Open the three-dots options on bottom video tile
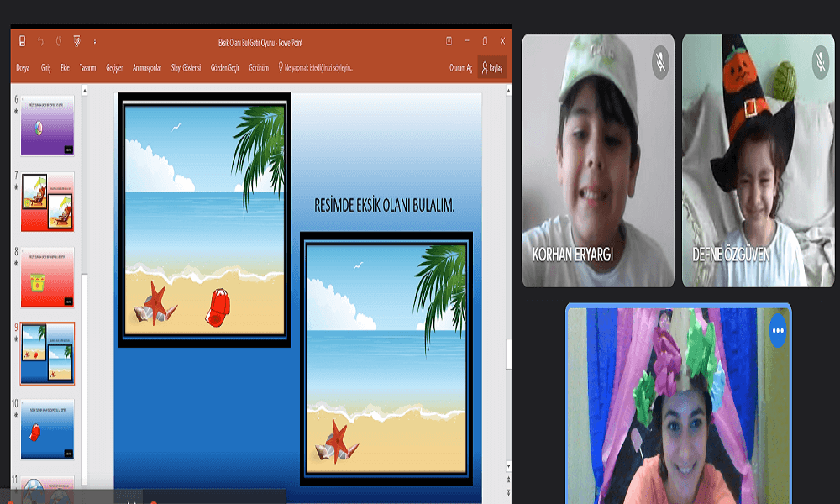 click(778, 331)
